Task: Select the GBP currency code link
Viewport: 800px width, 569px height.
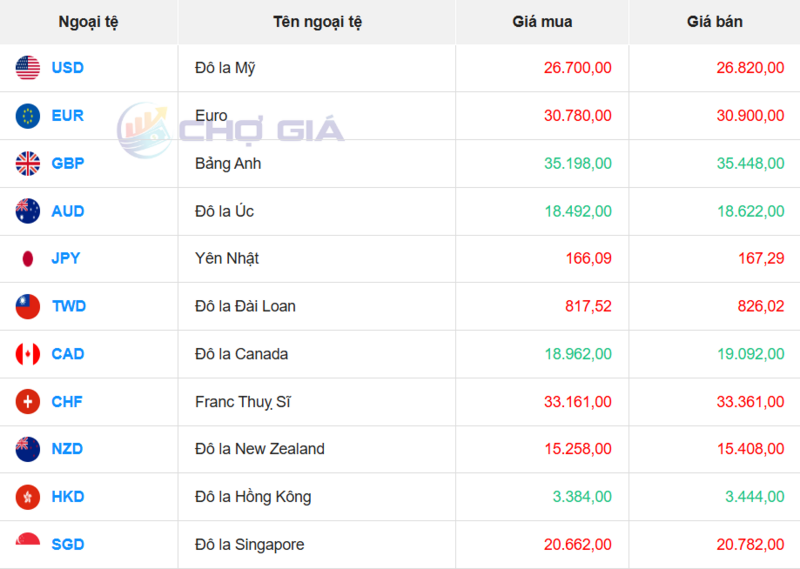Action: (x=68, y=163)
